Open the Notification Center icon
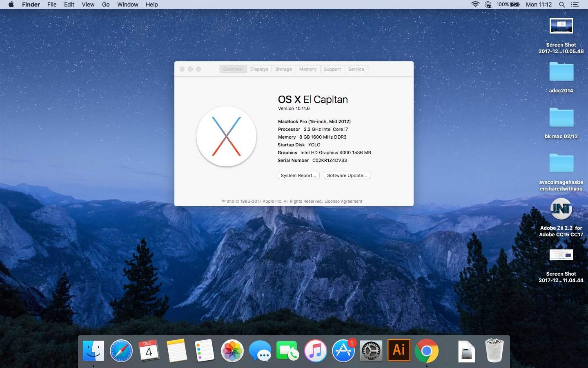Screen dimensions: 588x368 pyautogui.click(x=575, y=4)
